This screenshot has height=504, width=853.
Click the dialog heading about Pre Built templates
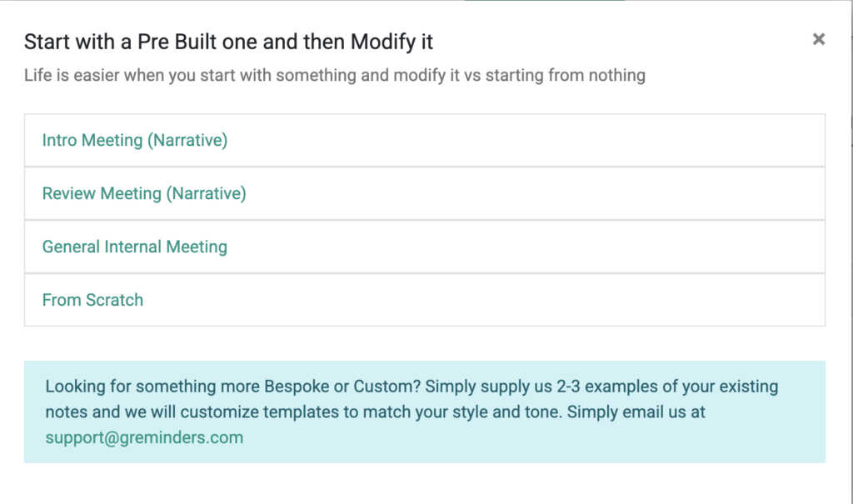[228, 41]
